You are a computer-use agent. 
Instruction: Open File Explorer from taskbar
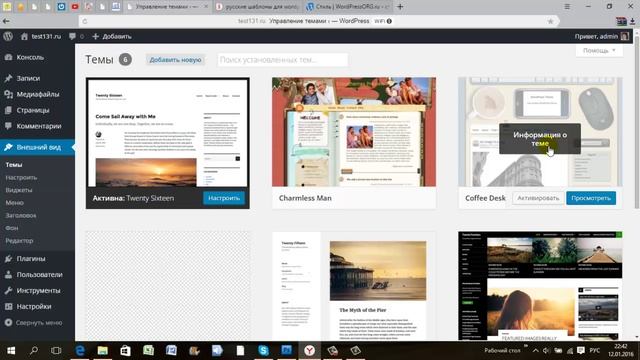[x=102, y=351]
